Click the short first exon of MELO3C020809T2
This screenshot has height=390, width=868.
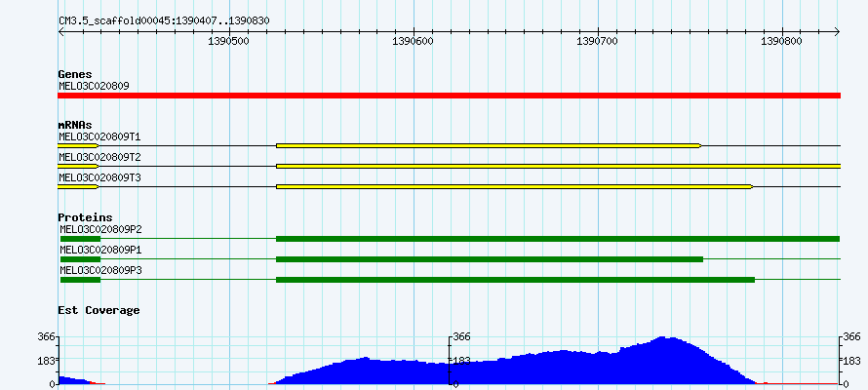78,166
